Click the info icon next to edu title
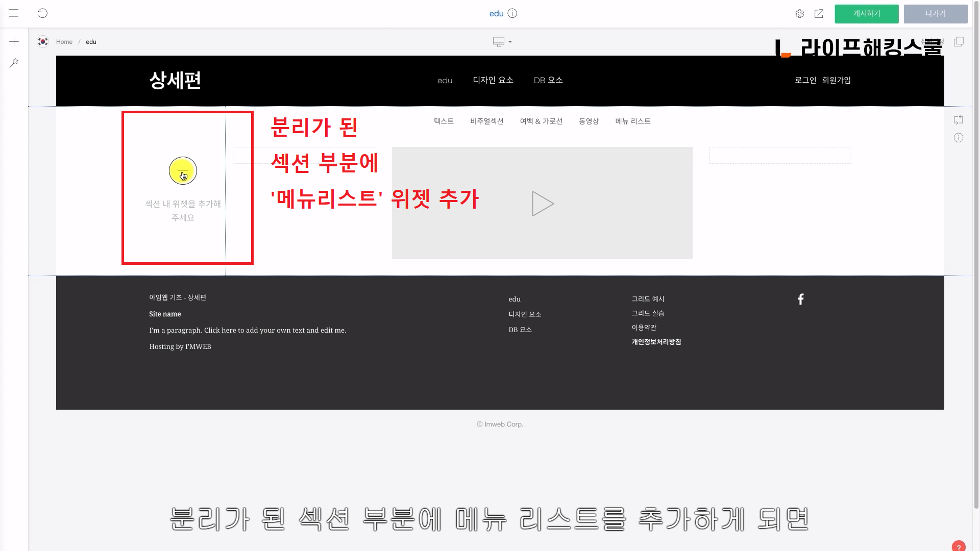Image resolution: width=980 pixels, height=551 pixels. click(x=512, y=13)
